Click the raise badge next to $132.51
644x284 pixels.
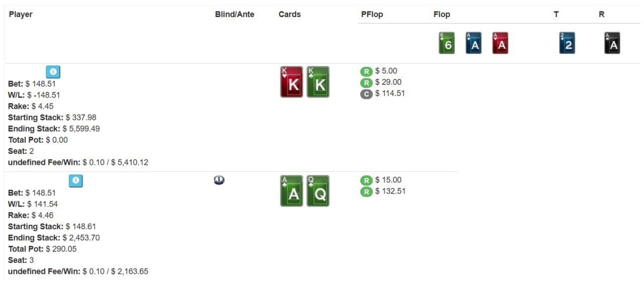pyautogui.click(x=366, y=192)
